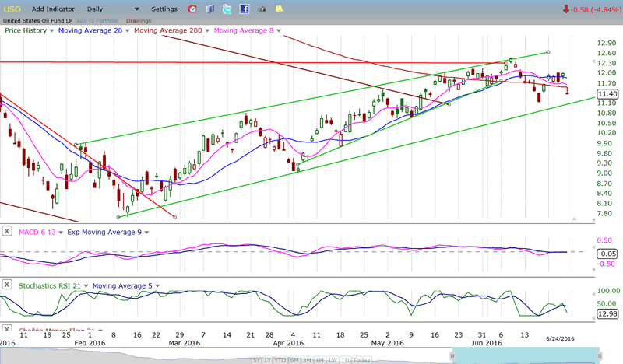The height and width of the screenshot is (364, 623).
Task: Click the USO ticker symbol
Action: [x=14, y=9]
